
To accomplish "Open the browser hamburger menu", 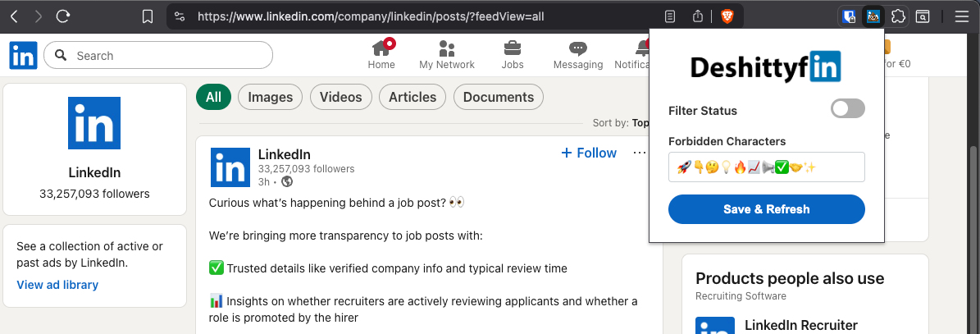I will [962, 16].
